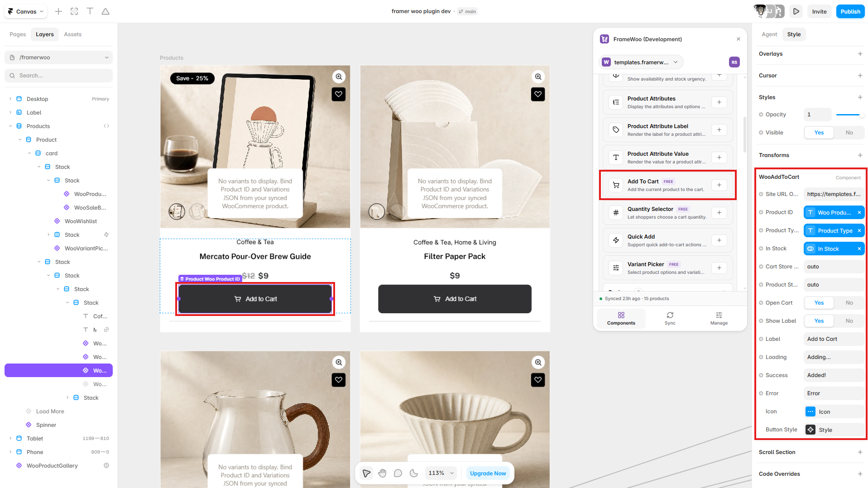
Task: Add a Cursor with plus icon
Action: click(860, 76)
